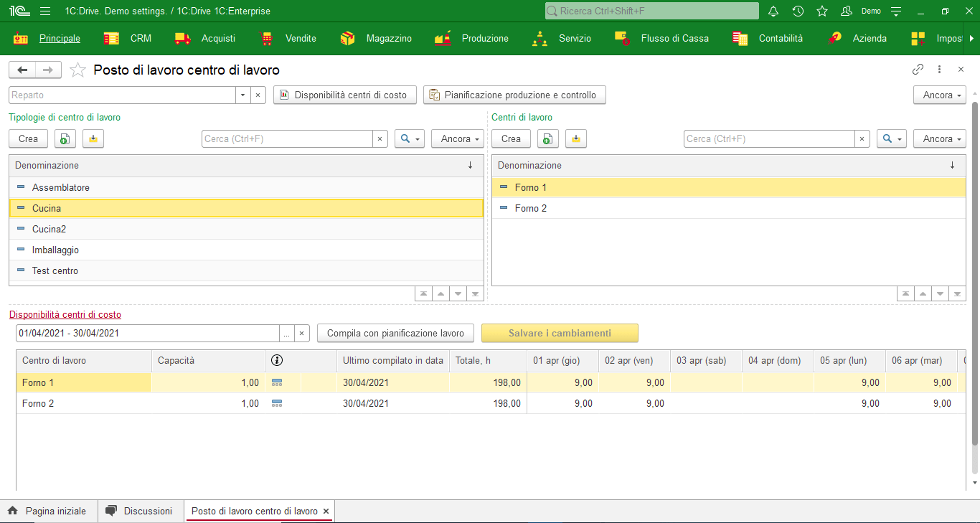Click the Produzione factory icon

(x=443, y=39)
